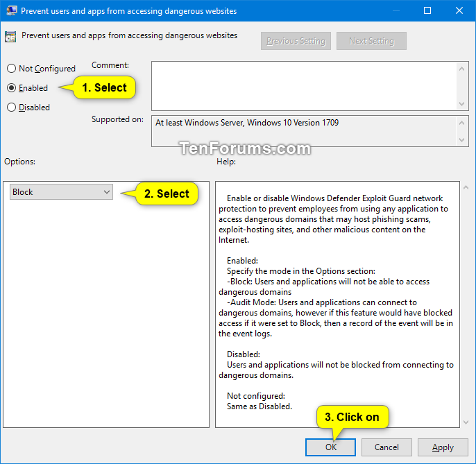
Task: Click the policy setting icon beside heading
Action: [x=10, y=37]
